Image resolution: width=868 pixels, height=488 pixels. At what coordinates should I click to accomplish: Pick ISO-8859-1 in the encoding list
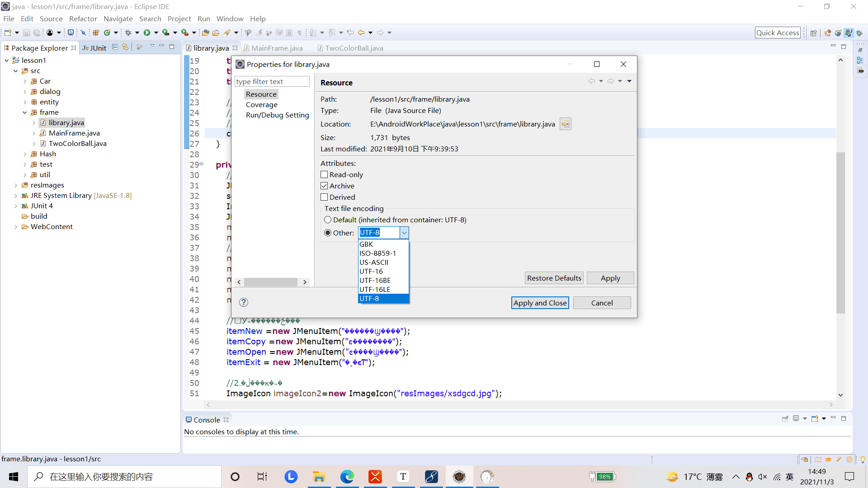coord(383,253)
